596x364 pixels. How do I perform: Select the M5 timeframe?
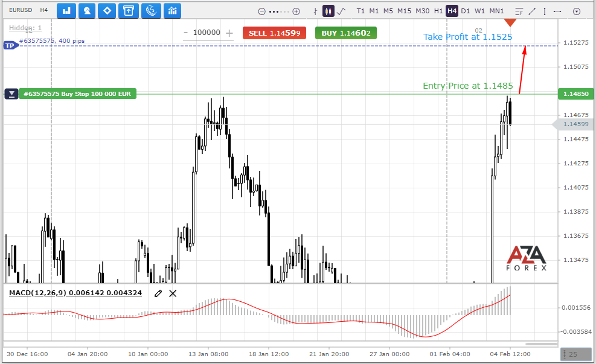388,11
